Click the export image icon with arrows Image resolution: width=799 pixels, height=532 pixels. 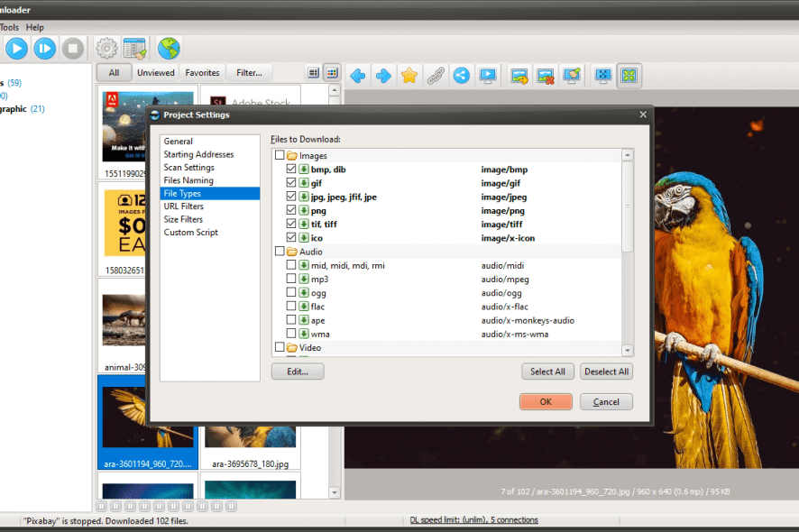519,76
